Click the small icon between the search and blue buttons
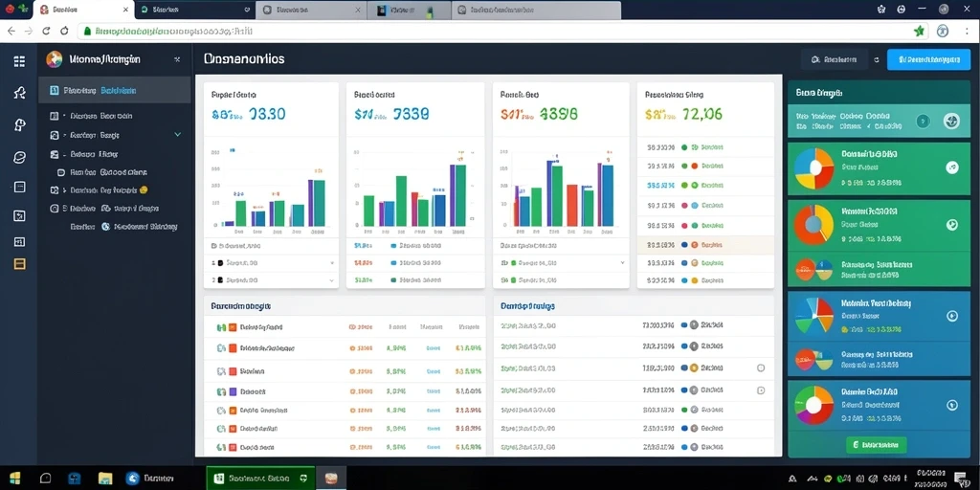 click(x=877, y=60)
